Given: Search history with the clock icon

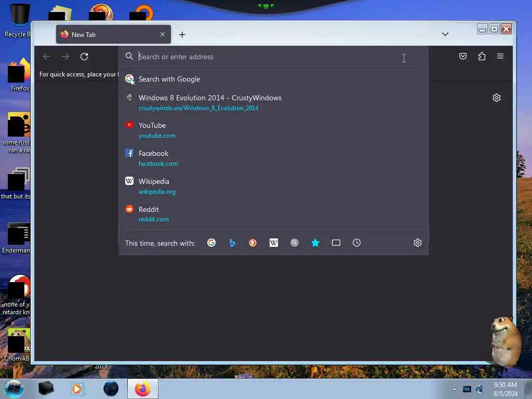Looking at the screenshot, I should point(356,243).
